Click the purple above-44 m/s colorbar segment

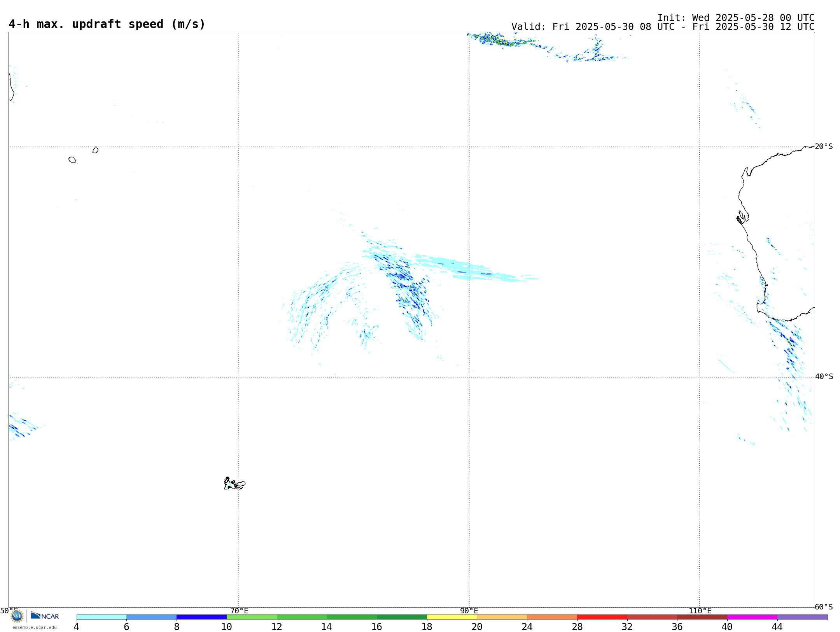point(802,617)
